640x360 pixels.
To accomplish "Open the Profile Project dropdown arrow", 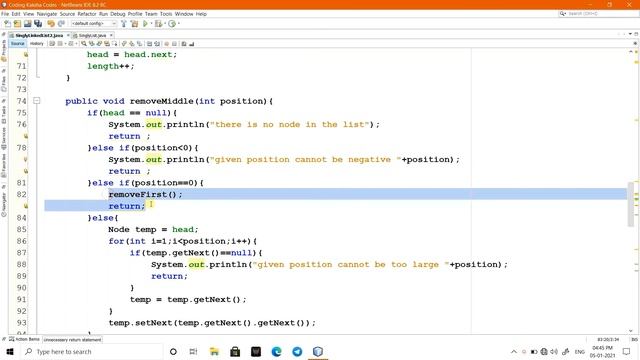I will pyautogui.click(x=179, y=24).
